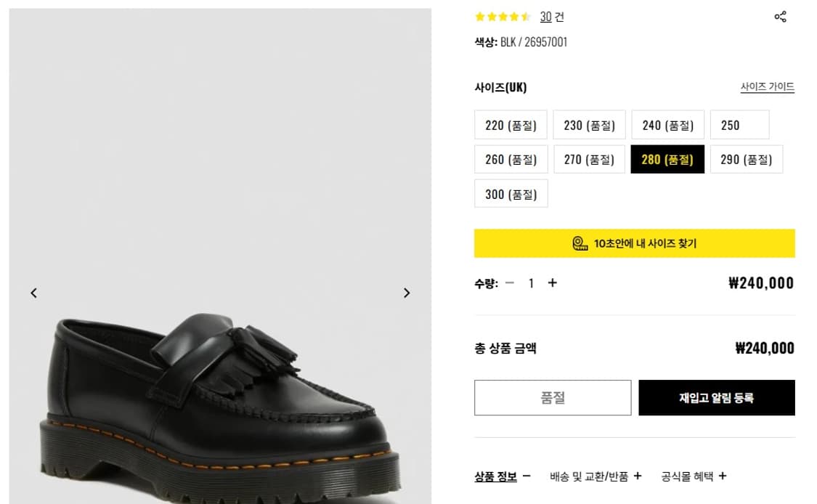The image size is (817, 504).
Task: Click the quantity input showing 1
Action: click(x=531, y=283)
